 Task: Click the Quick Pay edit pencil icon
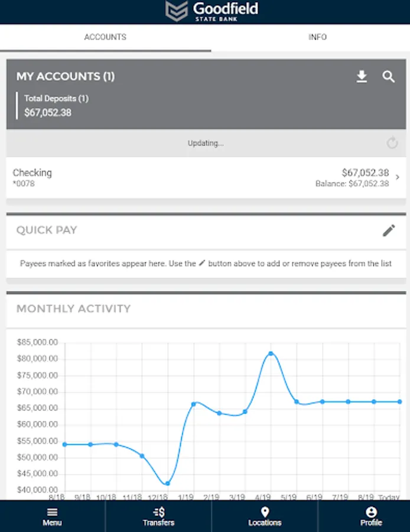coord(388,231)
